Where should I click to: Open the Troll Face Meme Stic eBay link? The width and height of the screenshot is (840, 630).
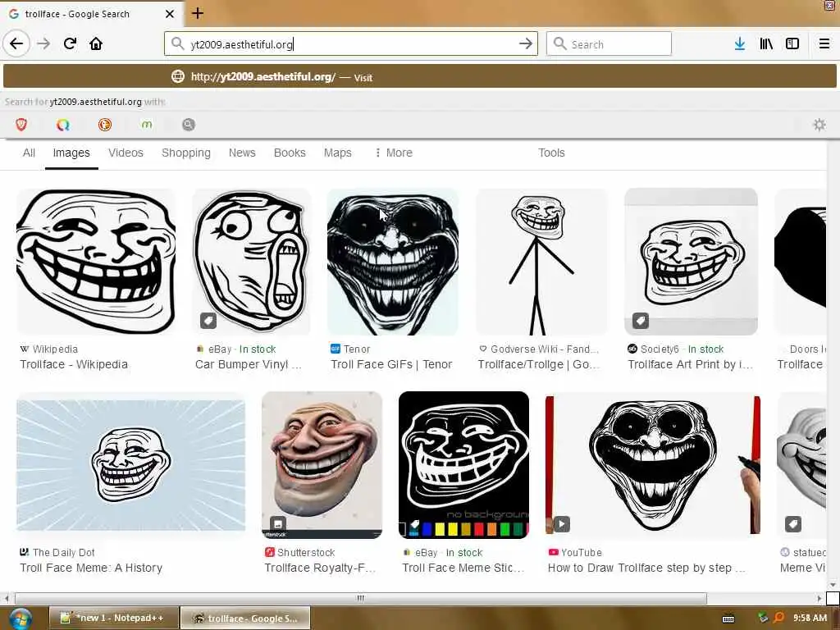463,568
